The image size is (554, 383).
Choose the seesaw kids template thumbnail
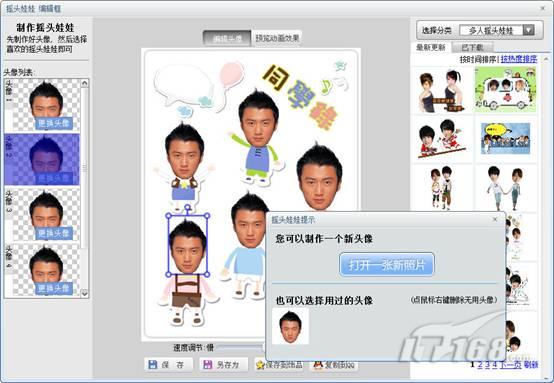point(442,139)
